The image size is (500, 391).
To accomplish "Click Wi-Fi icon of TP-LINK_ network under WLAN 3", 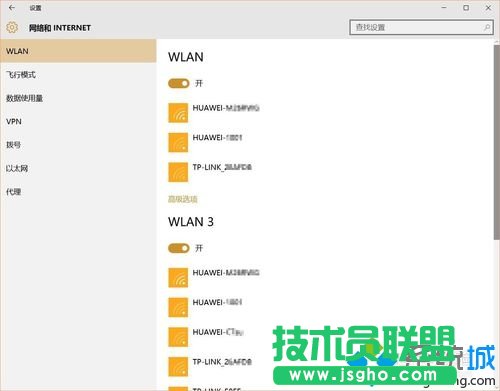I will [178, 367].
